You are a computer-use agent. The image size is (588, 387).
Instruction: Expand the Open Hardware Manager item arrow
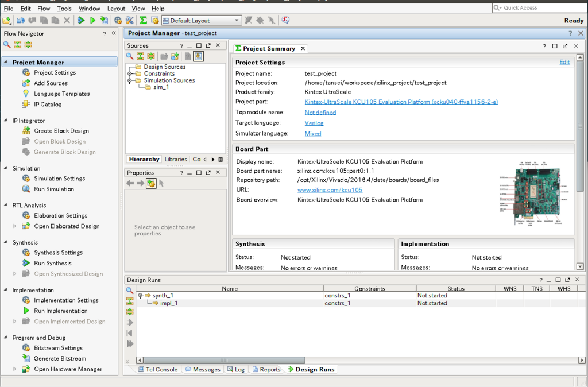[14, 369]
